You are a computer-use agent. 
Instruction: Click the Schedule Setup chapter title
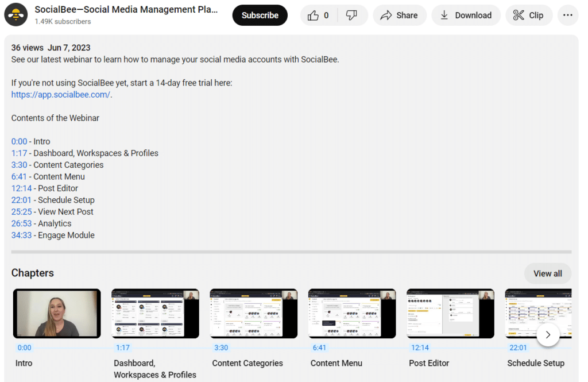[x=536, y=363]
